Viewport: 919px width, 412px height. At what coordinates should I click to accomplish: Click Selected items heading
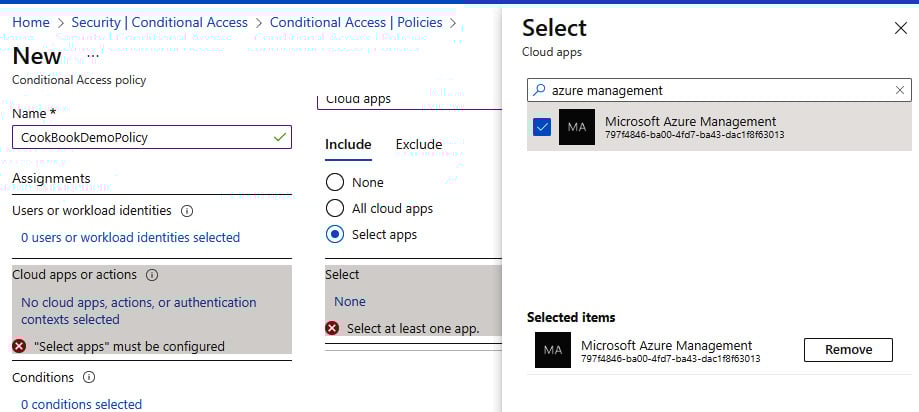571,318
